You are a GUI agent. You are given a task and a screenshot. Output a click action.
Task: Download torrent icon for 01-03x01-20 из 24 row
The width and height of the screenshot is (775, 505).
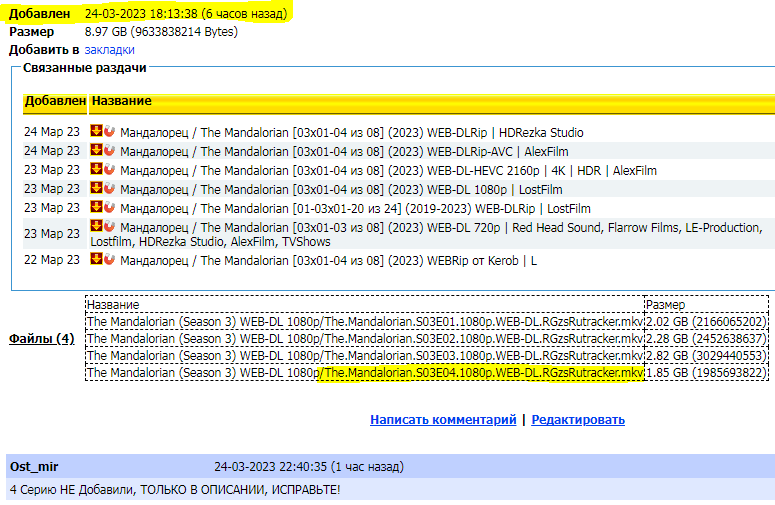(96, 207)
